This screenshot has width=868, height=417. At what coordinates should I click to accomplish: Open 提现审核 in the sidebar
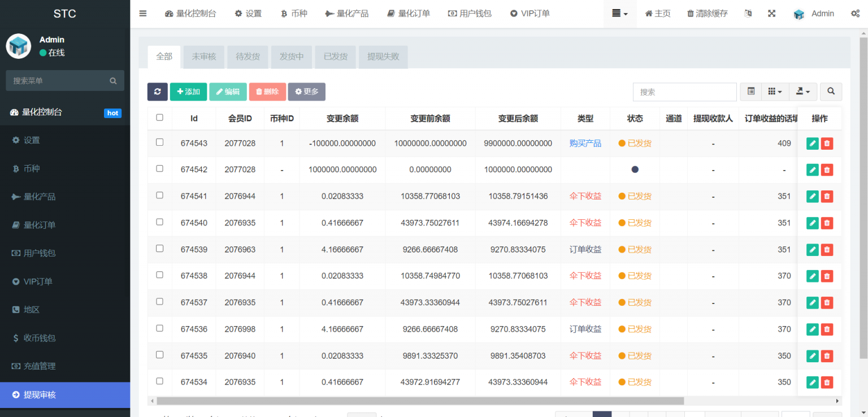coord(65,394)
